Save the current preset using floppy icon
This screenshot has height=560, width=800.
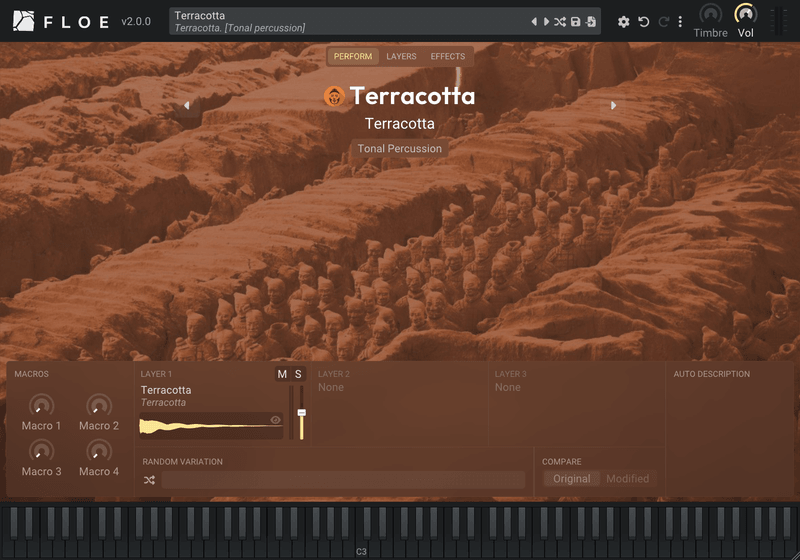click(576, 21)
